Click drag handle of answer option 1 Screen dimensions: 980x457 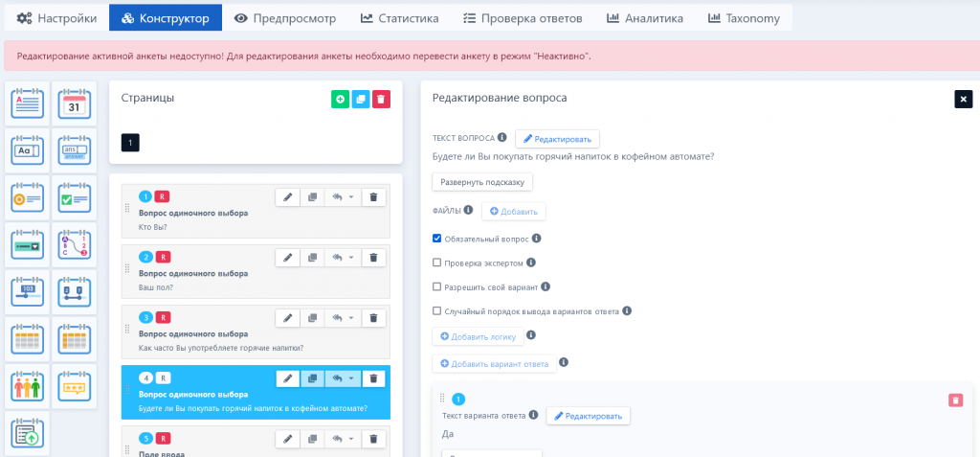click(x=442, y=398)
